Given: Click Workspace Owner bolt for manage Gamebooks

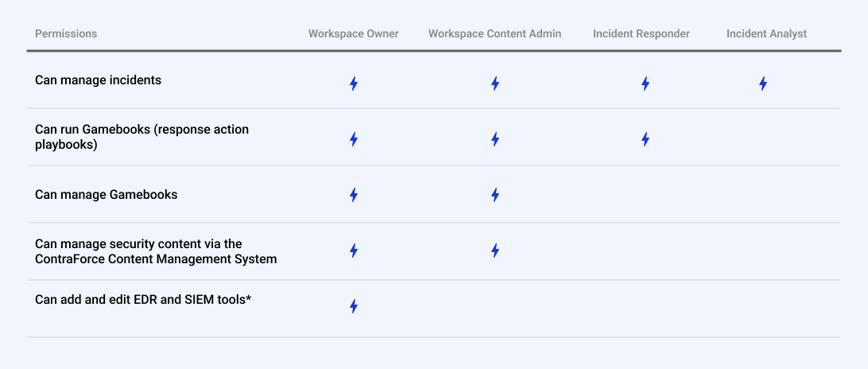Looking at the screenshot, I should pyautogui.click(x=354, y=195).
